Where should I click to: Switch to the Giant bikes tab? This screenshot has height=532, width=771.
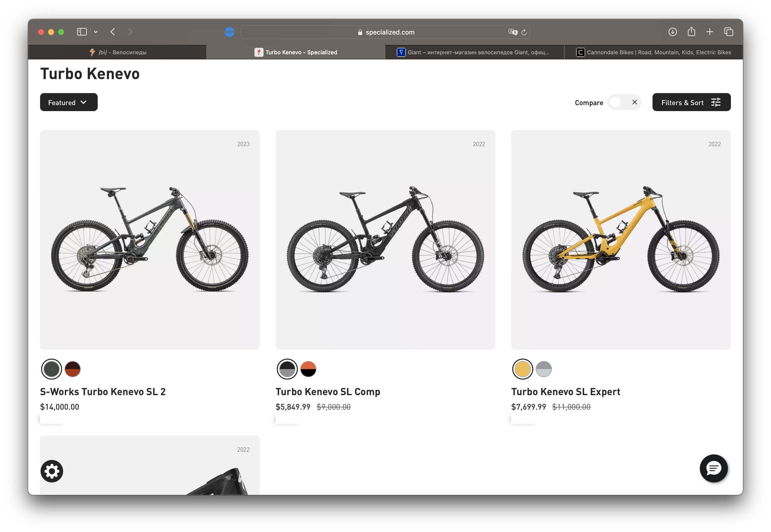pos(474,52)
